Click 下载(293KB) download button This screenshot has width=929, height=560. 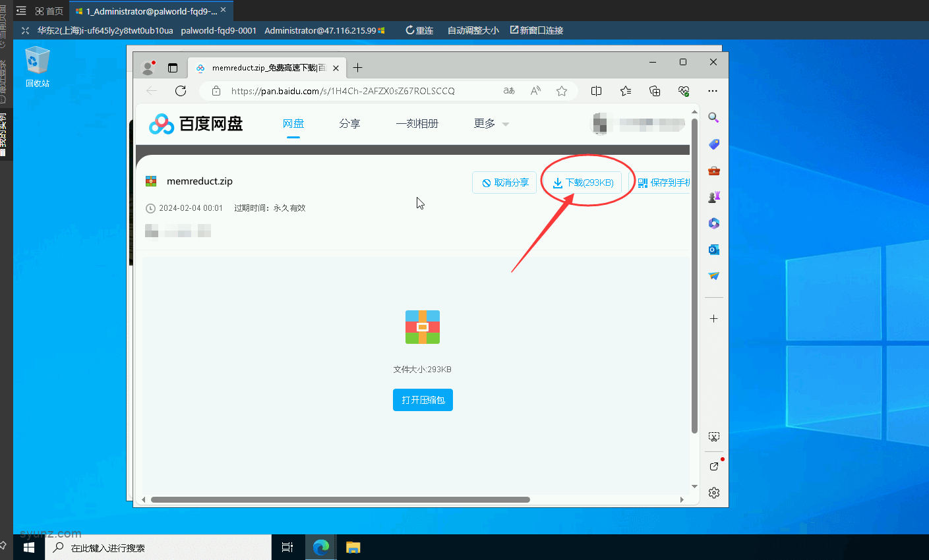[x=583, y=182]
